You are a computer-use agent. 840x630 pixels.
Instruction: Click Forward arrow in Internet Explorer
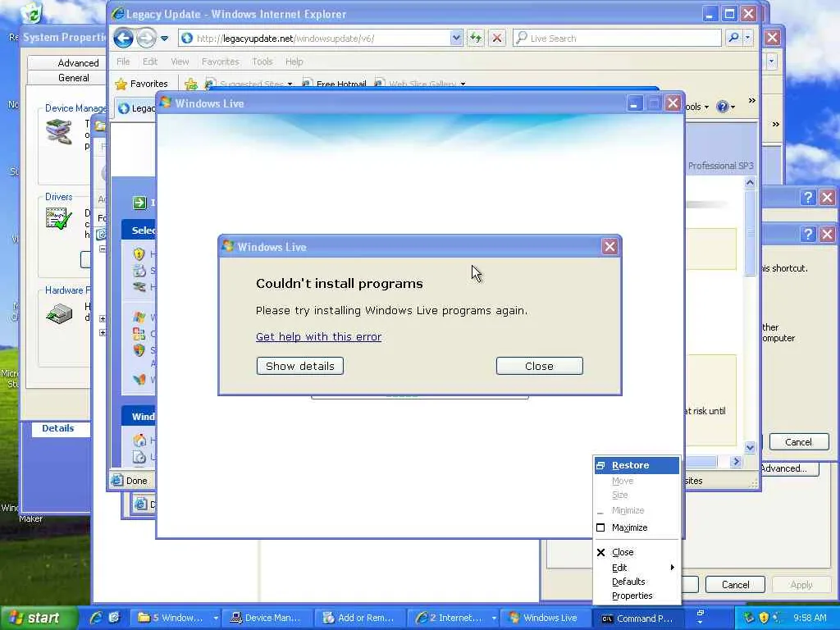coord(146,38)
